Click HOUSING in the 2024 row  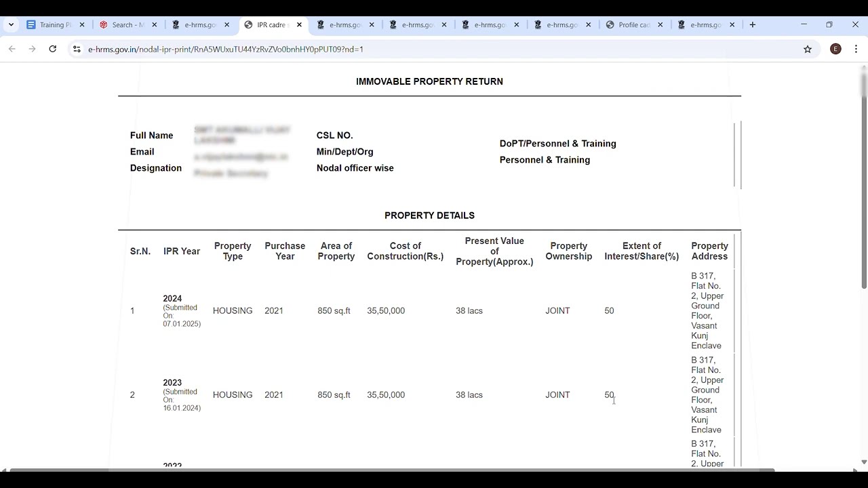233,311
